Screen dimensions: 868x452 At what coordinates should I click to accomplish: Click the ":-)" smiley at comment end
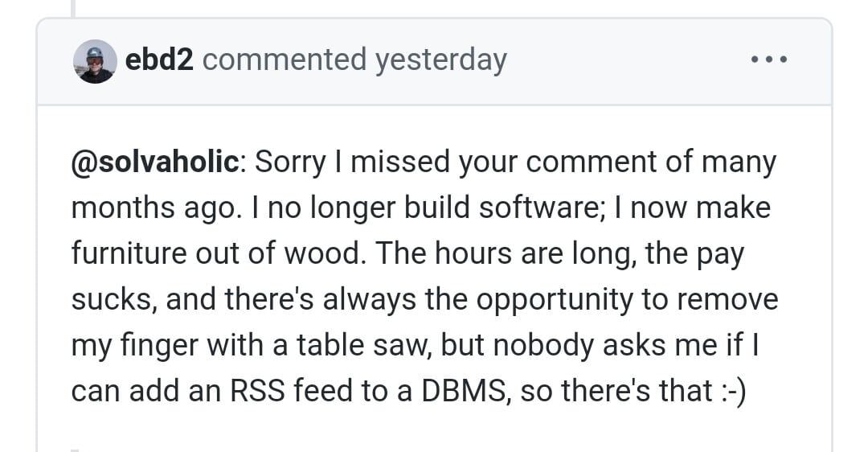(x=731, y=392)
